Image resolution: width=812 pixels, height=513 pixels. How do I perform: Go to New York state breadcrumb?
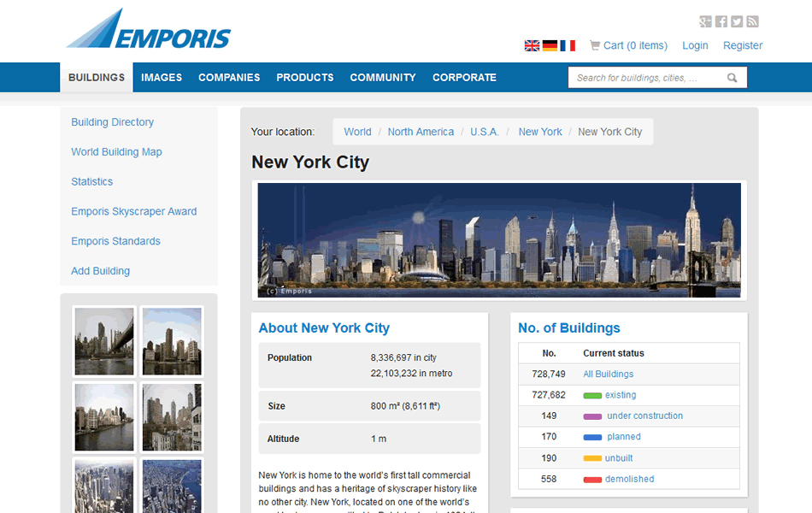point(540,132)
